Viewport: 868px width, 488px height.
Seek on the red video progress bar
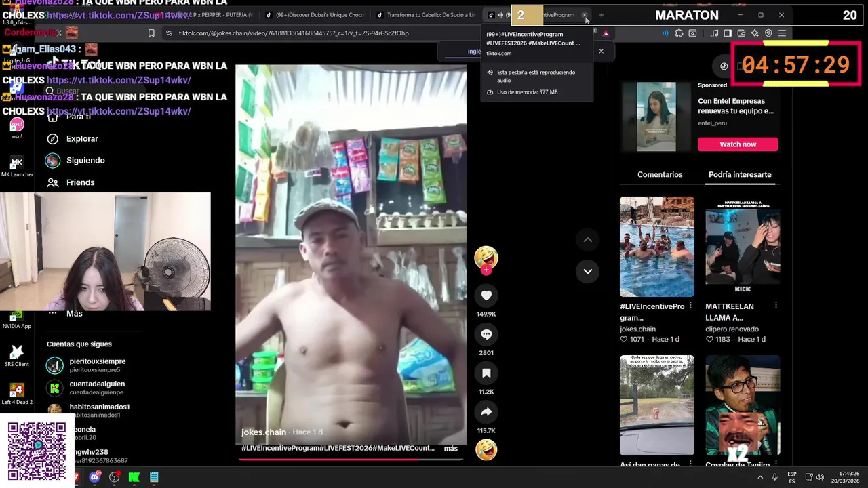pyautogui.click(x=351, y=459)
